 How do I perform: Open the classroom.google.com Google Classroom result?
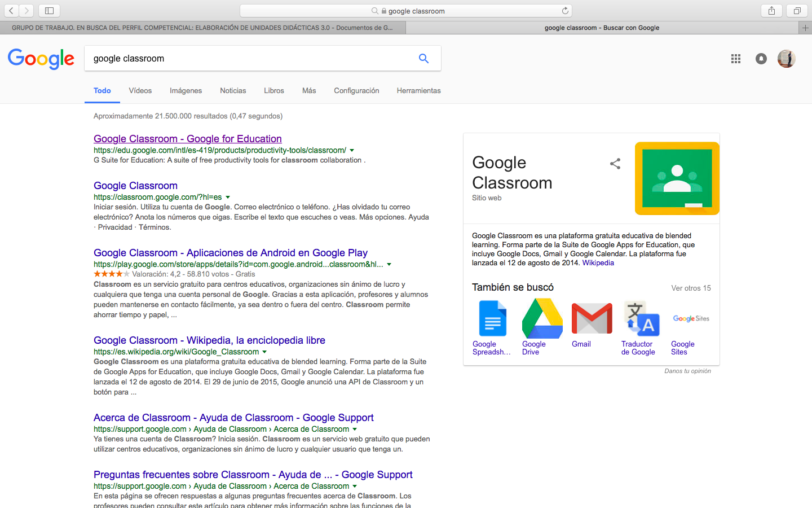tap(135, 186)
